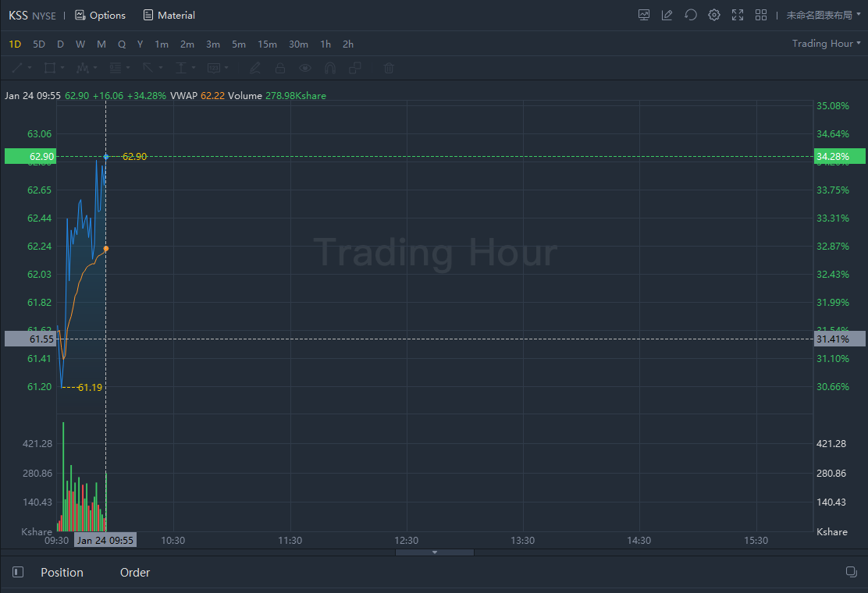Switch to the D daily interval

pos(60,44)
